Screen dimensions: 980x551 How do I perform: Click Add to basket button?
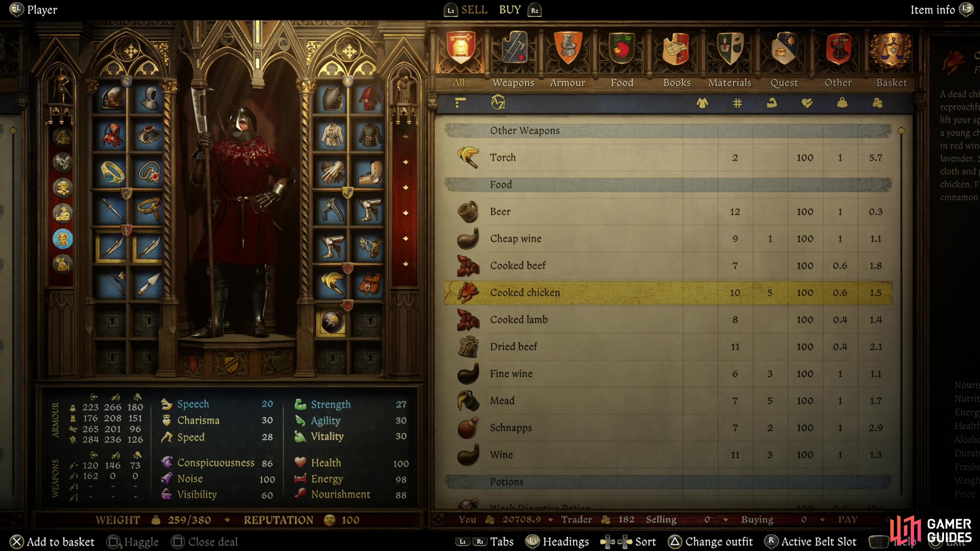pyautogui.click(x=52, y=542)
